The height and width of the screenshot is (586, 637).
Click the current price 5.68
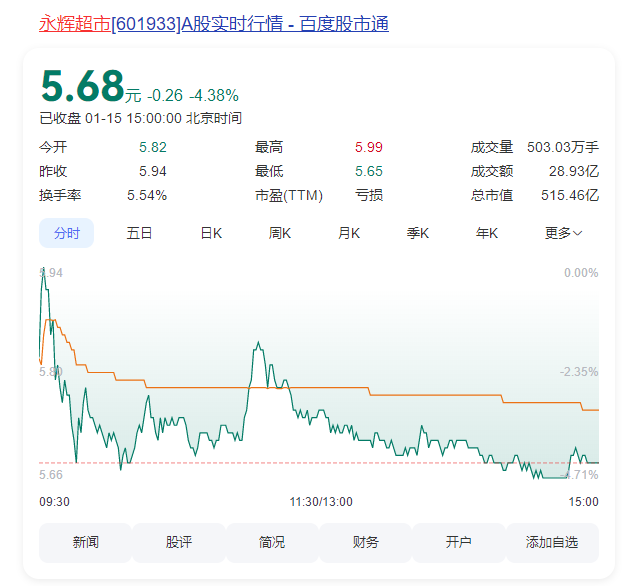pos(82,86)
